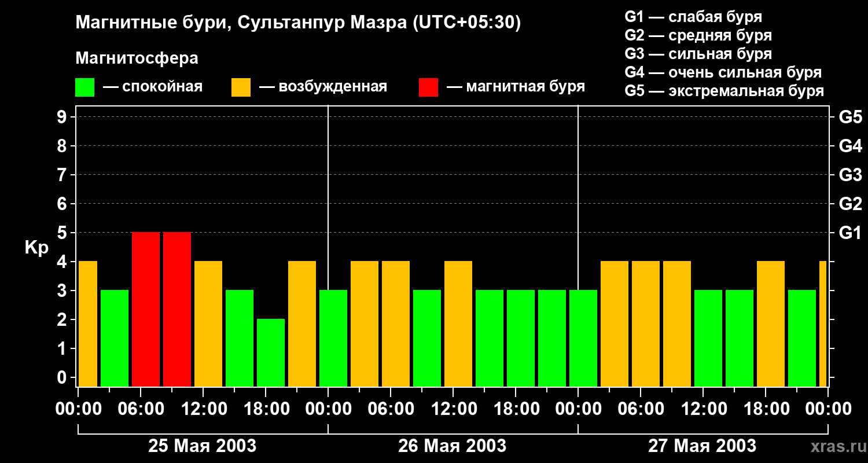This screenshot has width=868, height=463.
Task: Click the '25 Мая 2003' date label
Action: click(203, 446)
